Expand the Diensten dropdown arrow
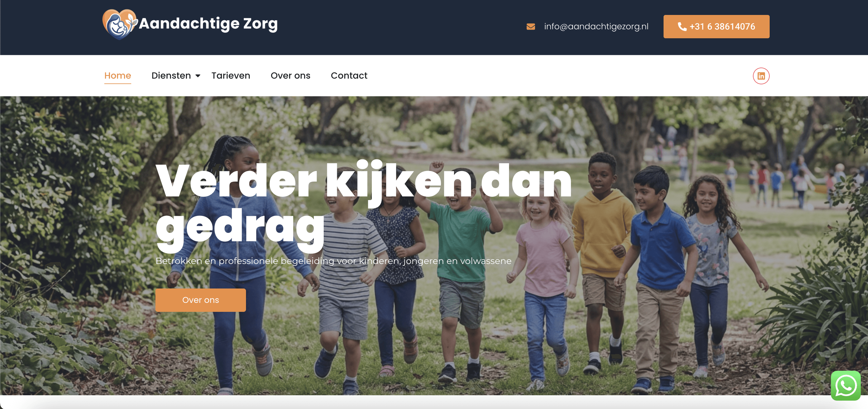The image size is (868, 409). pos(198,76)
